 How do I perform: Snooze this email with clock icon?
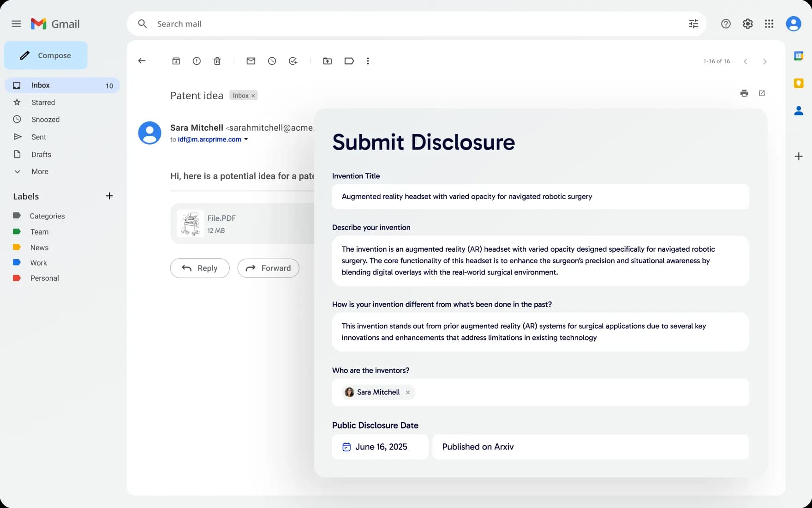pos(272,61)
